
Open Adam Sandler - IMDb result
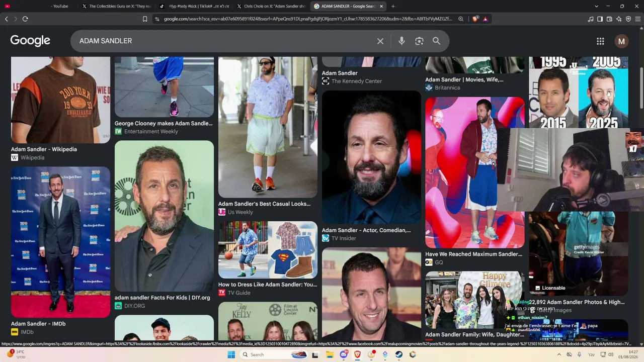click(38, 324)
